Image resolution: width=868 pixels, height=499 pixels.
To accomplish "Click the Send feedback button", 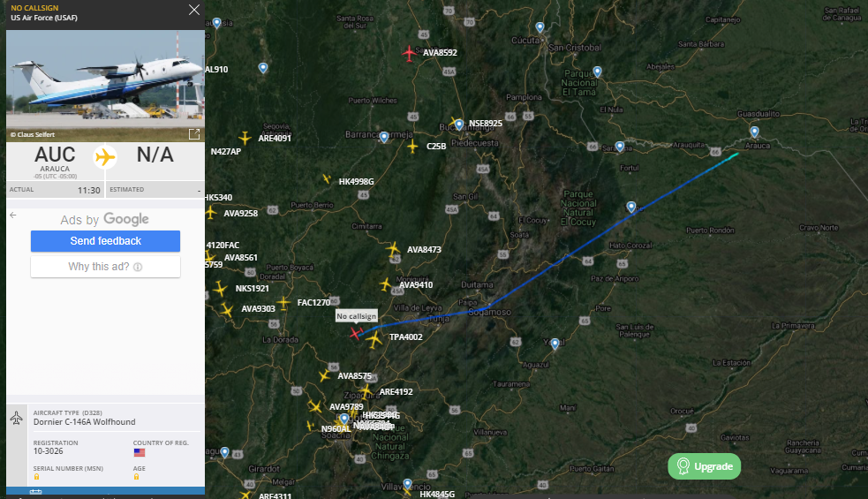I will 105,241.
